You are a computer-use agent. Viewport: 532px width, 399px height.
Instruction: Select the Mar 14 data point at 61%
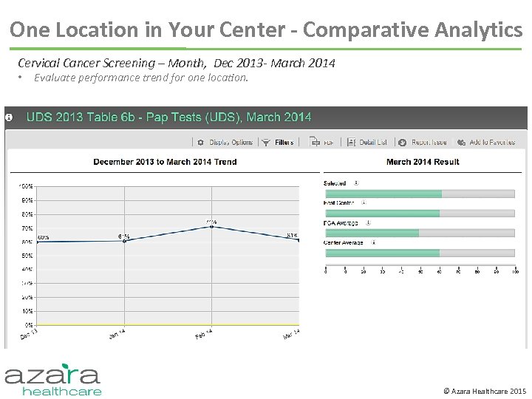[x=299, y=240]
